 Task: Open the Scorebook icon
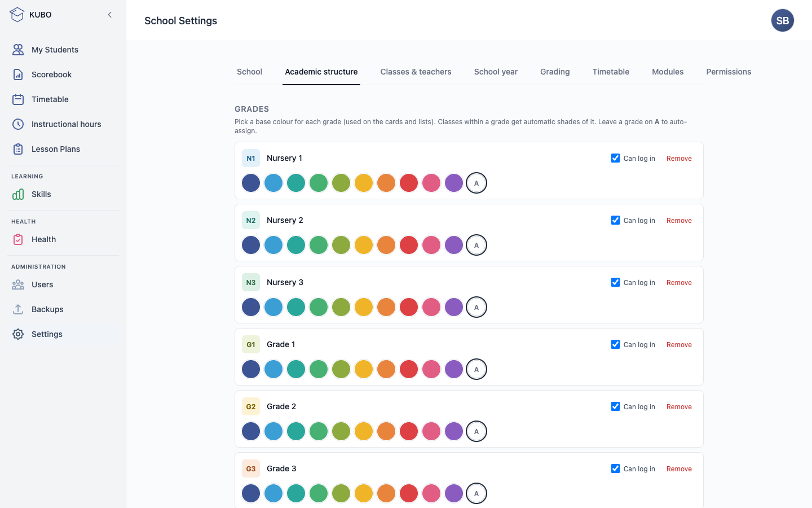pos(18,75)
